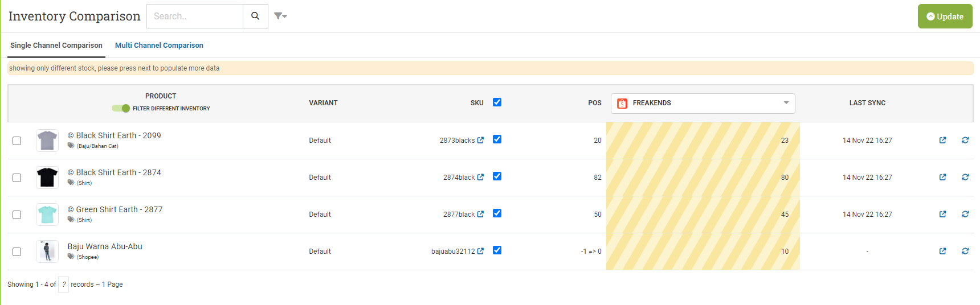Uncheck SKU checkbox for bajuabu32112

(497, 250)
